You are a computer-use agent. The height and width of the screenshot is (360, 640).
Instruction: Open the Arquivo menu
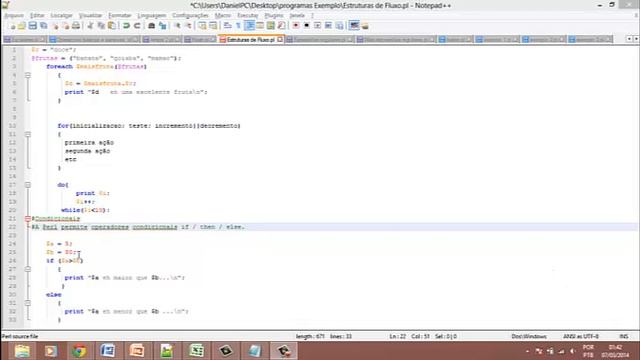point(14,16)
